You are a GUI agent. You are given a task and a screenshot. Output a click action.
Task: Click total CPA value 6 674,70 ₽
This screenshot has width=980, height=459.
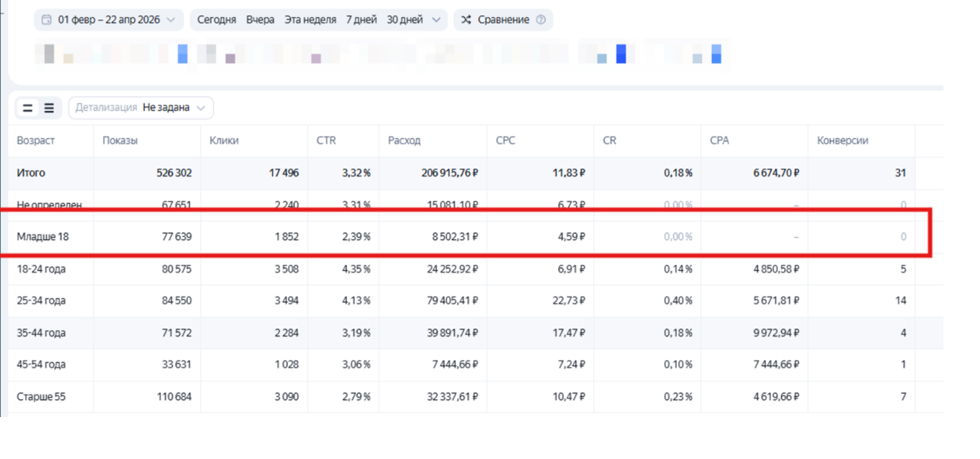coord(776,173)
